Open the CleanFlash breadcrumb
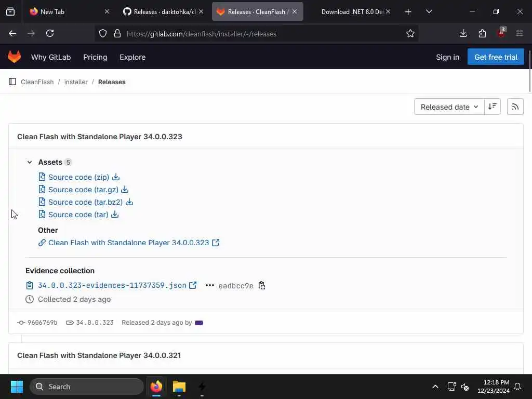 (37, 82)
